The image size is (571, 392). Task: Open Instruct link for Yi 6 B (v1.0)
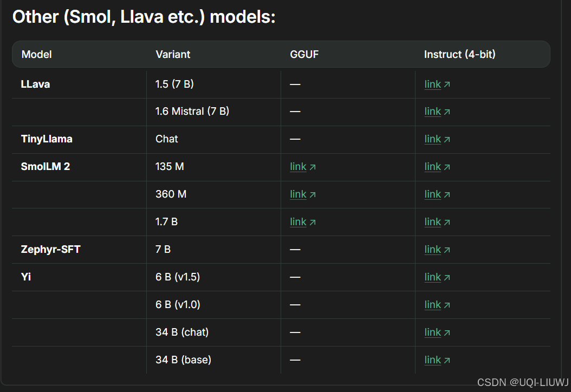(x=437, y=305)
